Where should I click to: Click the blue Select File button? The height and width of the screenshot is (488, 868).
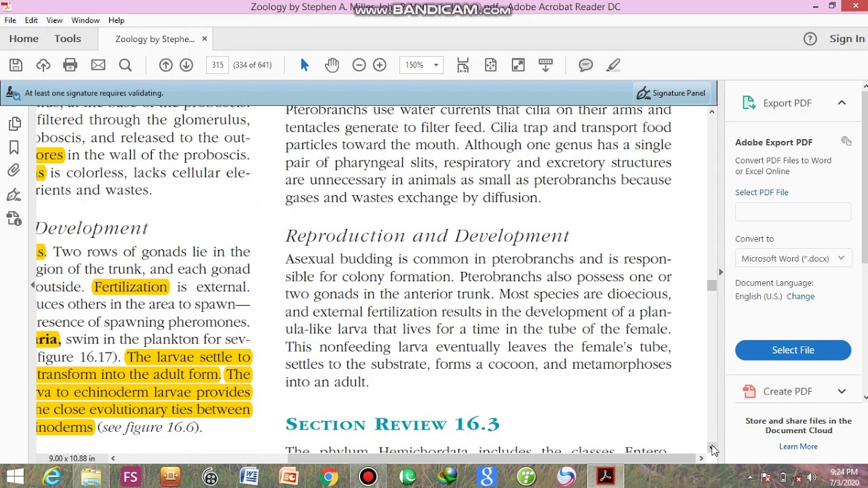(793, 350)
